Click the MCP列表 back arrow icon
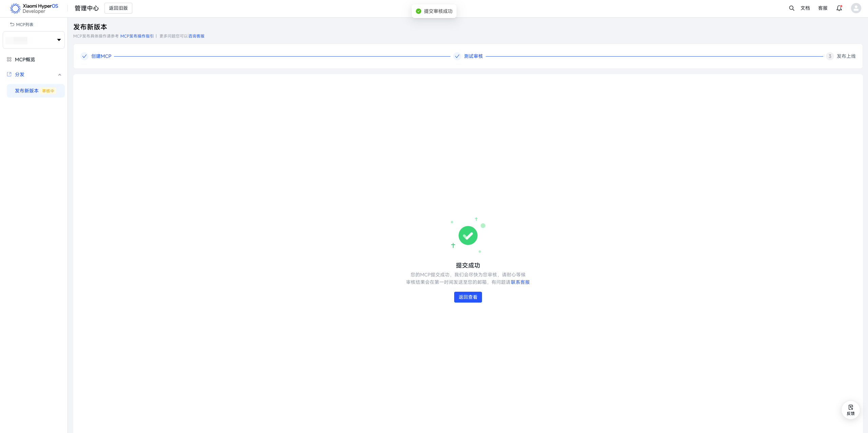The height and width of the screenshot is (433, 868). (x=12, y=24)
